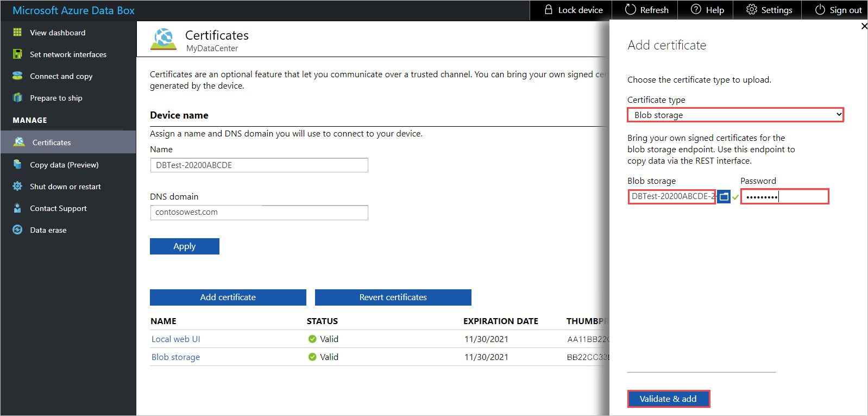Viewport: 868px width, 416px height.
Task: Click the Data erase icon
Action: [x=17, y=229]
